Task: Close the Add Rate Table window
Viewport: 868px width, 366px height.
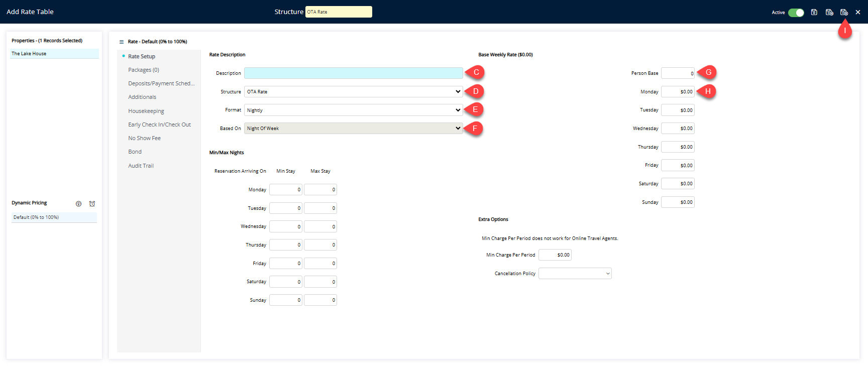Action: pyautogui.click(x=858, y=12)
